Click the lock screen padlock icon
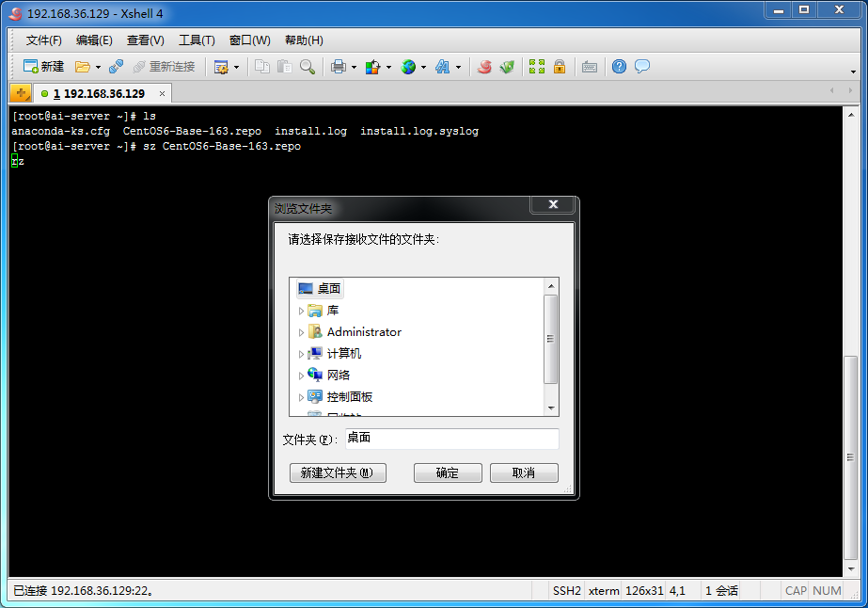Image resolution: width=868 pixels, height=608 pixels. coord(560,67)
